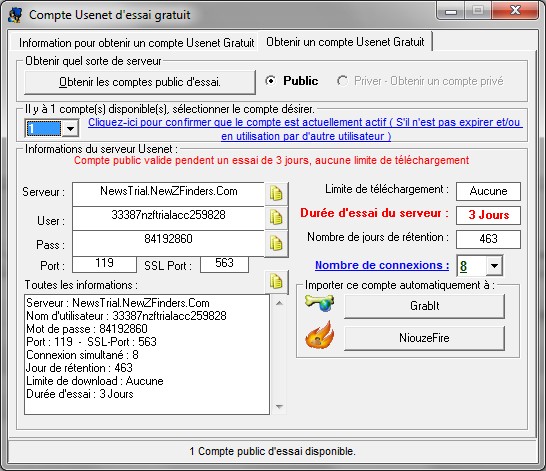Click the status bar '1 Compte public d'essai disponible.'
Image resolution: width=546 pixels, height=471 pixels.
click(x=272, y=451)
